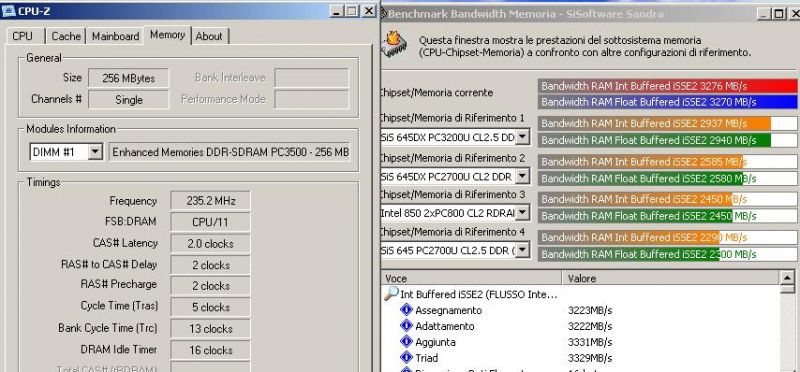This screenshot has height=372, width=800.
Task: Expand the SiS 645DX PC3200U reference dropdown
Action: [522, 137]
